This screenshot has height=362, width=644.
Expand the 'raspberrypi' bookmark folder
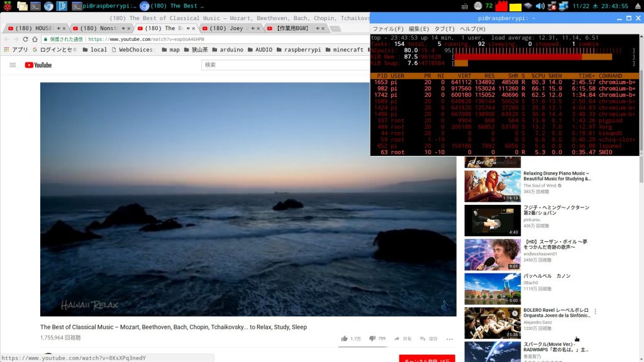(299, 50)
